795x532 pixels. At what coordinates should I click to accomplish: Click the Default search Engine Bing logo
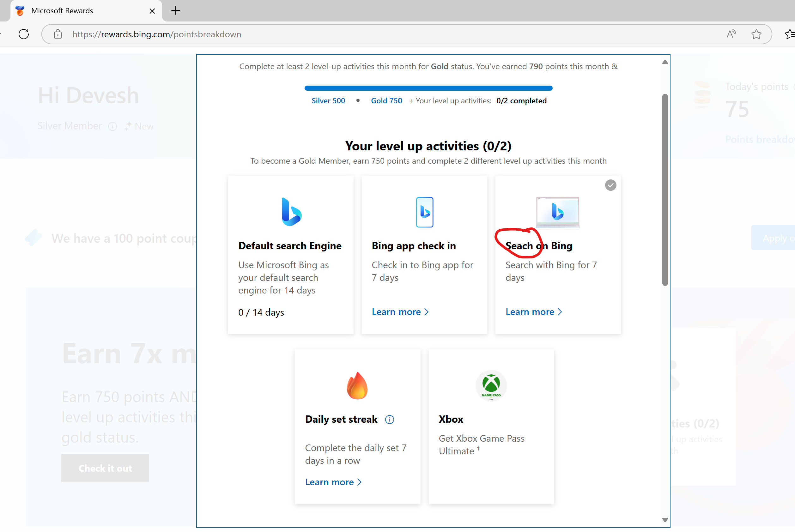[x=291, y=212]
